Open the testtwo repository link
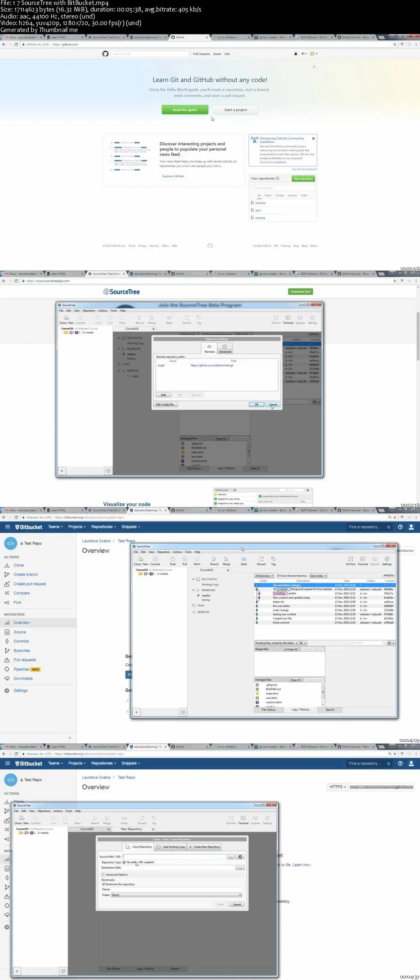 tap(260, 203)
